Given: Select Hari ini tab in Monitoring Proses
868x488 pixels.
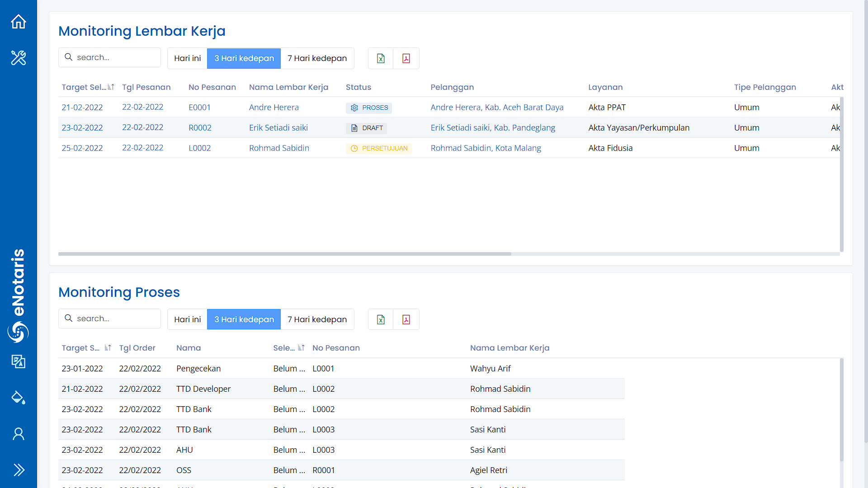Looking at the screenshot, I should coord(187,319).
